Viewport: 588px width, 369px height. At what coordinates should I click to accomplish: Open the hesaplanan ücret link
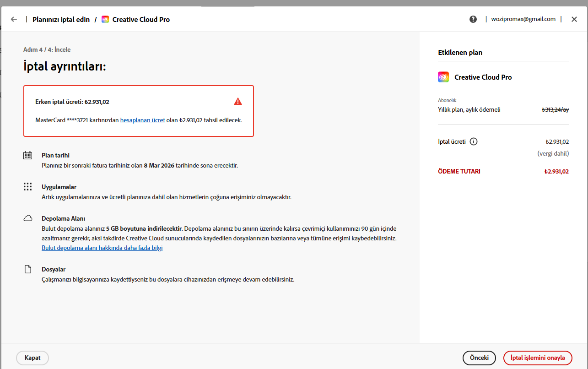[143, 120]
